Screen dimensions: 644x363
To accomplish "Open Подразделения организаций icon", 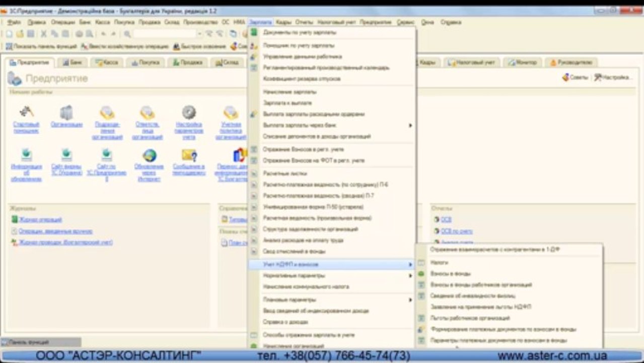I will click(107, 112).
